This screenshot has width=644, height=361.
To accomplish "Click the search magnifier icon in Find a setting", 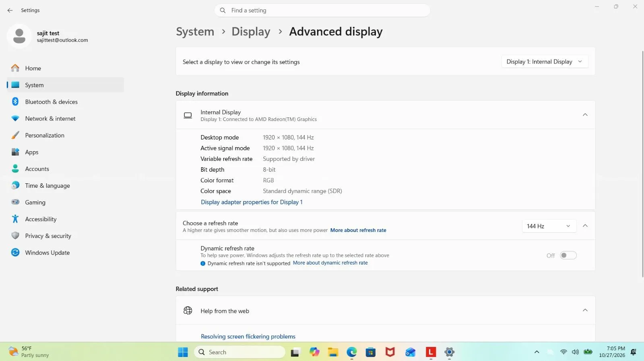I will [223, 10].
